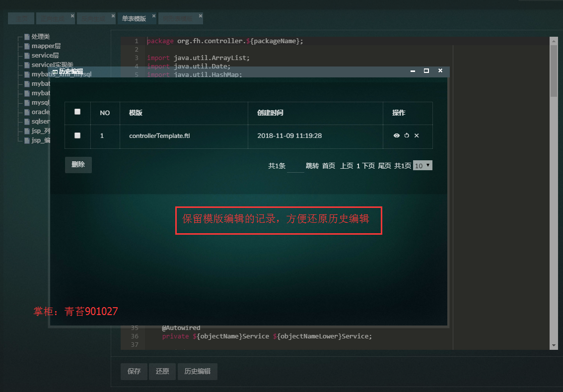Image resolution: width=563 pixels, height=392 pixels.
Task: Open the mysql tree item
Action: pos(41,103)
